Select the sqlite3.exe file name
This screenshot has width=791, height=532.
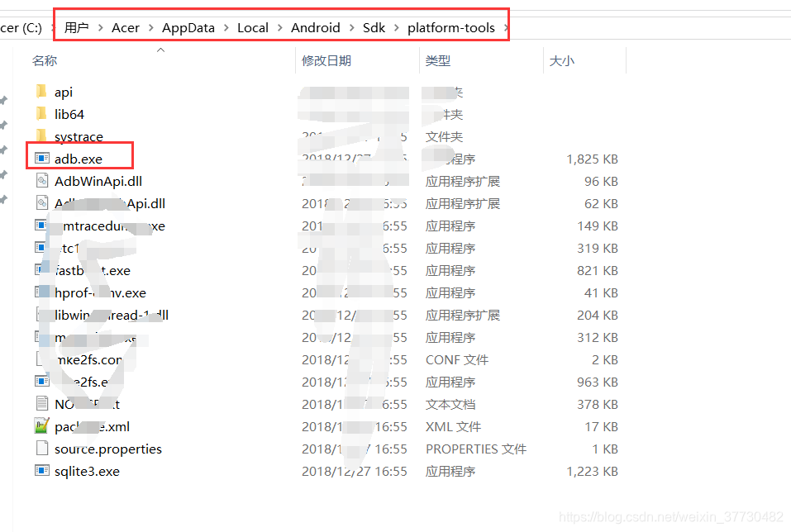(87, 471)
